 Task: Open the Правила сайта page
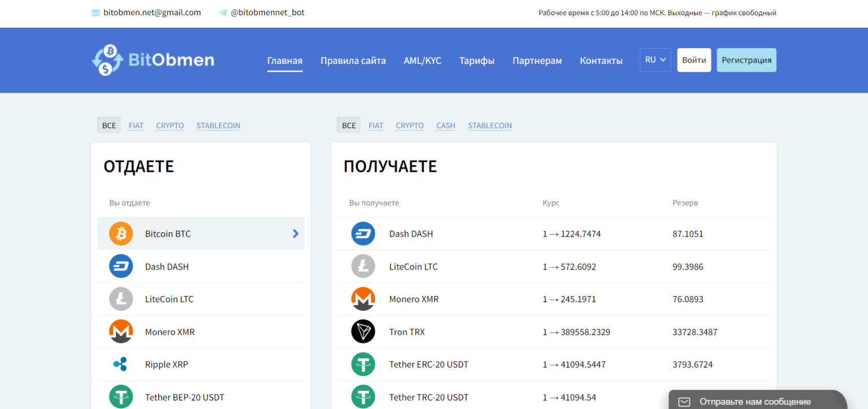[x=353, y=60]
